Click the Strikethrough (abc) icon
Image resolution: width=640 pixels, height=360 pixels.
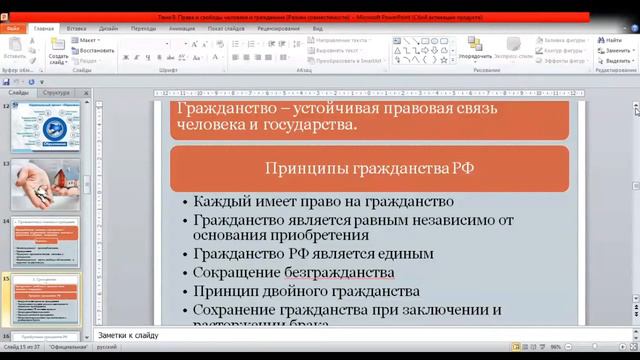[x=170, y=58]
